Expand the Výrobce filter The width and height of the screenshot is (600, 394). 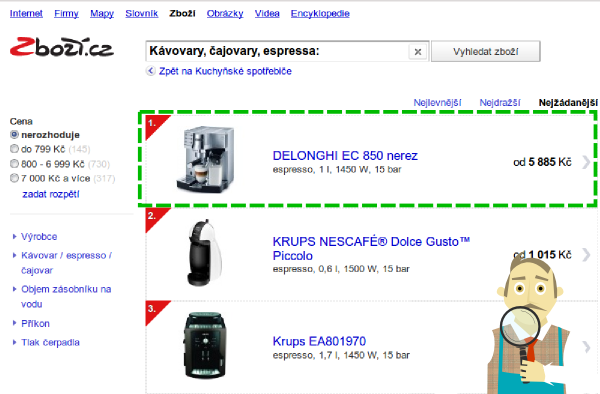point(39,237)
